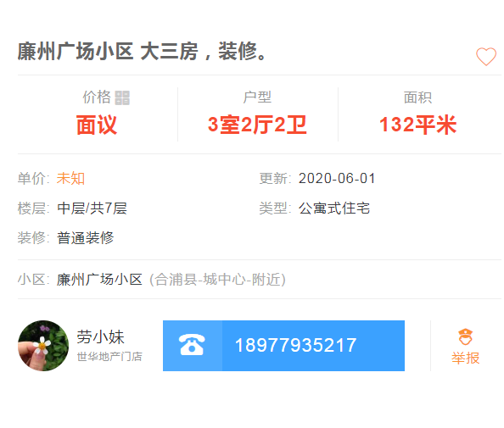Open agent 劳小妹 avatar photo
Screen dimensions: 504x428
point(43,346)
